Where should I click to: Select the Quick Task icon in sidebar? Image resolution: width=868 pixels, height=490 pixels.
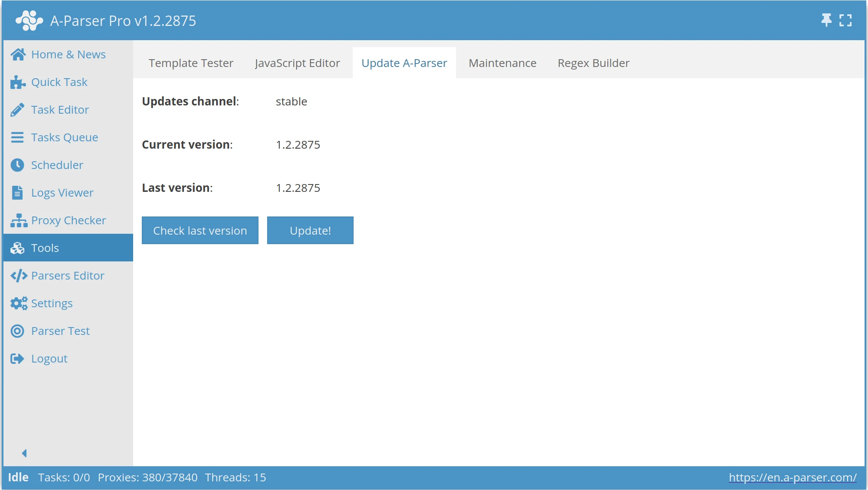18,82
